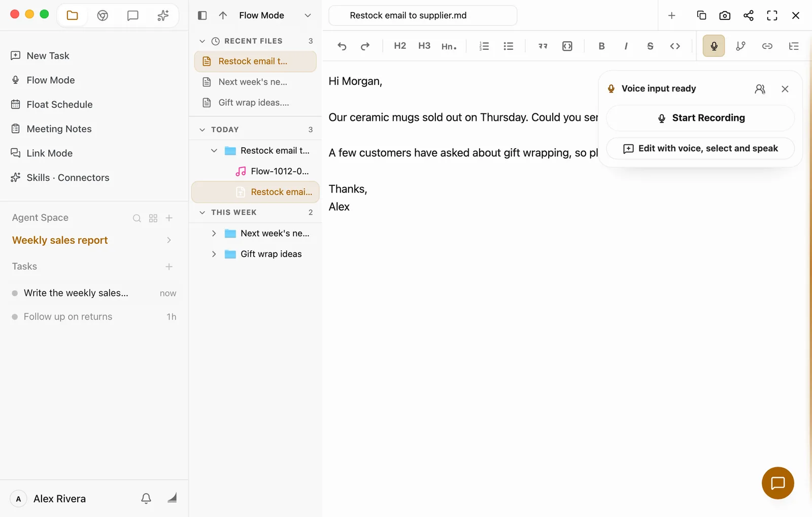Expand the Next week's folder in This Week
Screen dimensions: 812x517
[x=214, y=233]
